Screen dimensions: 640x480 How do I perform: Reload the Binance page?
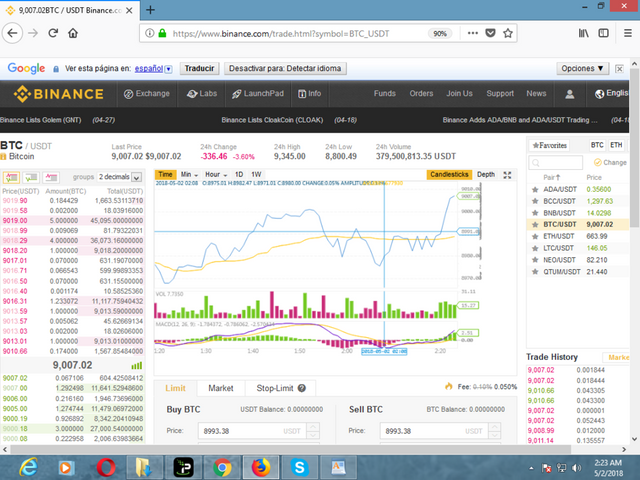click(53, 33)
